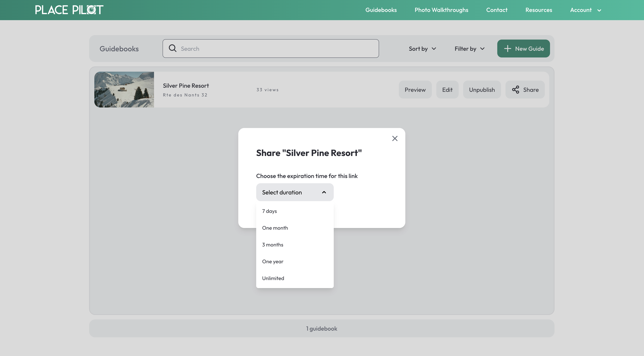Viewport: 644px width, 356px height.
Task: Expand the Account menu chevron
Action: pyautogui.click(x=599, y=10)
